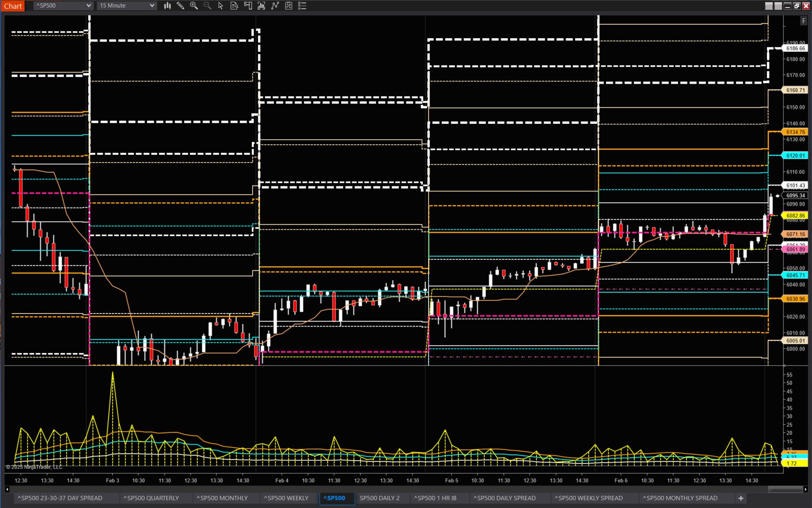Click the pink 6061.89 price marker

pos(795,249)
